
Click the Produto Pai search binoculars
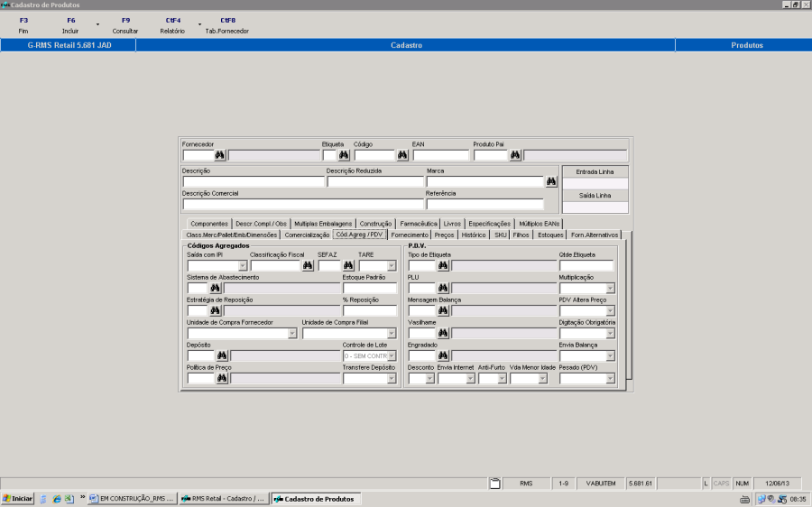515,155
